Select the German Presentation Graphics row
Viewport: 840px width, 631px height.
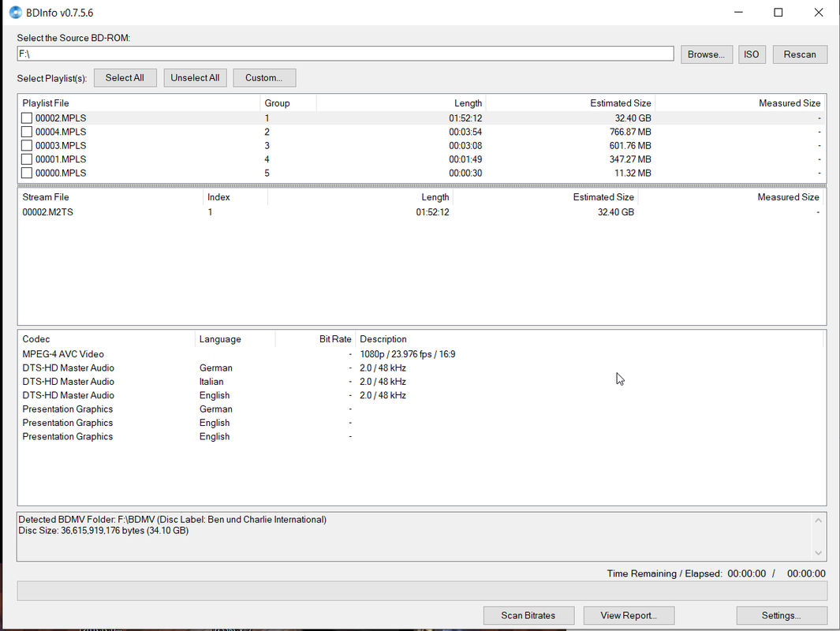click(422, 409)
